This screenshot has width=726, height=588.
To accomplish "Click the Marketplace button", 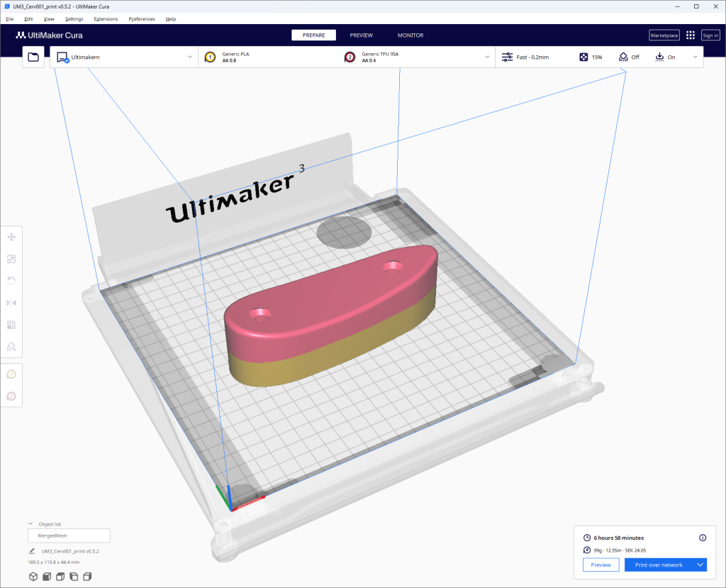I will (664, 35).
